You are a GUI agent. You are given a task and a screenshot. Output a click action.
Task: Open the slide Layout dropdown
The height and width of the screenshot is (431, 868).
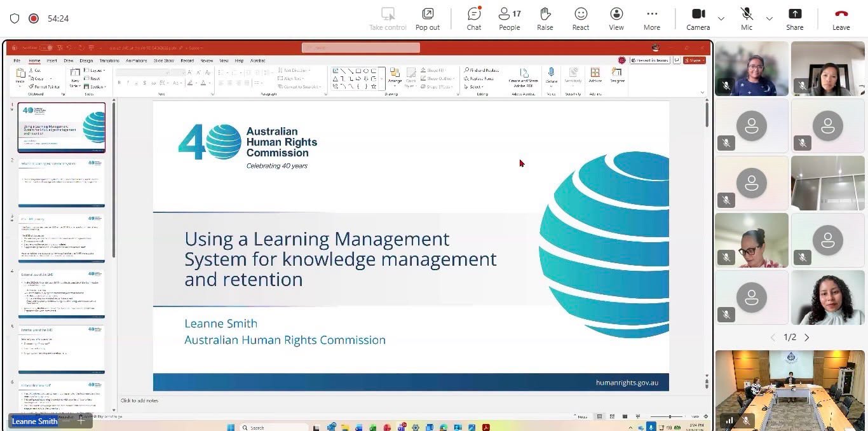click(x=95, y=71)
